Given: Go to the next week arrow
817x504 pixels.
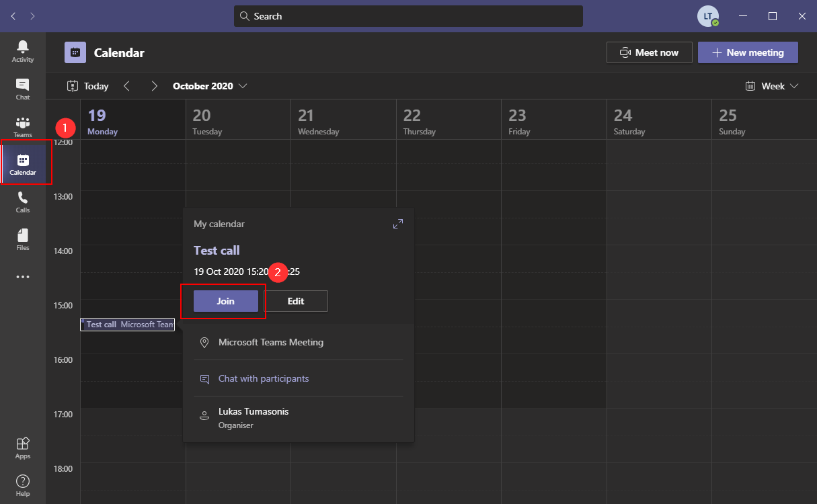Looking at the screenshot, I should point(155,86).
